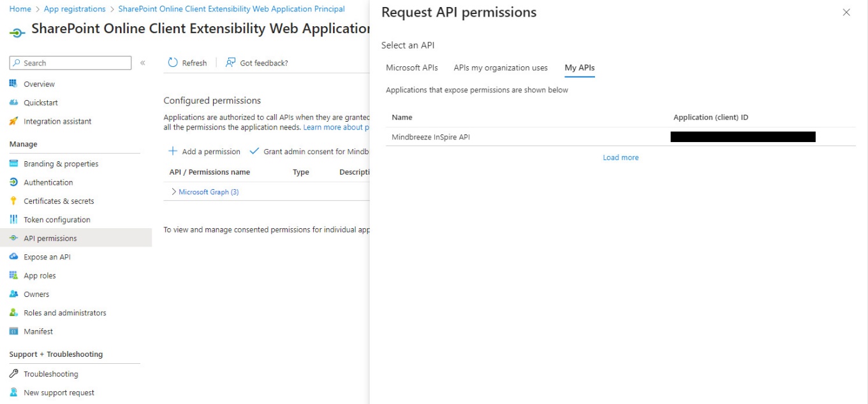
Task: Click the Roles and administrators icon
Action: 13,313
